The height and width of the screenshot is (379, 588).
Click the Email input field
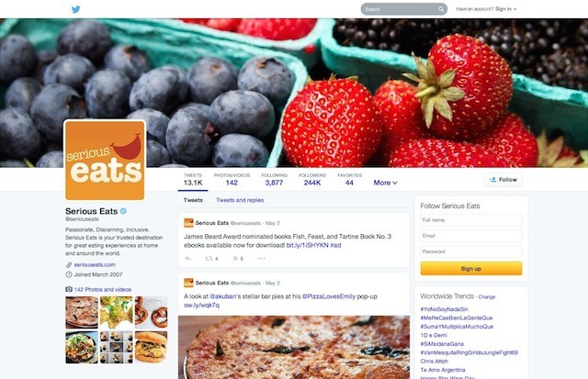471,236
